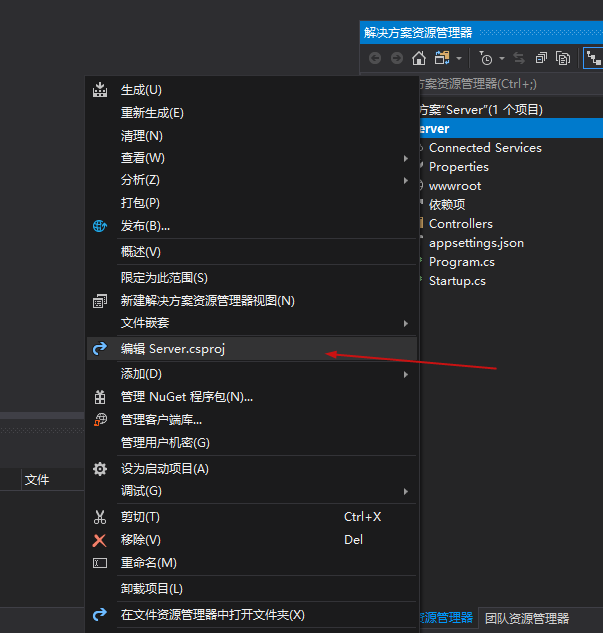The image size is (603, 633).
Task: Click the sync with active document icon
Action: point(519,59)
